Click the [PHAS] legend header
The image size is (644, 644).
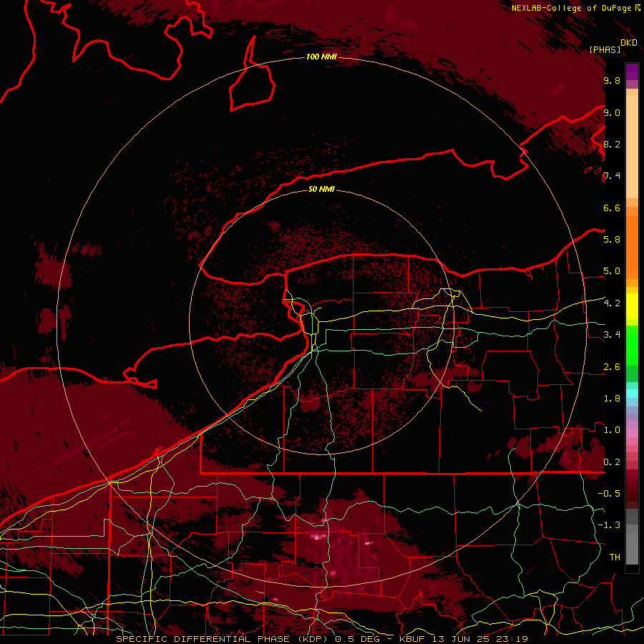pyautogui.click(x=605, y=49)
